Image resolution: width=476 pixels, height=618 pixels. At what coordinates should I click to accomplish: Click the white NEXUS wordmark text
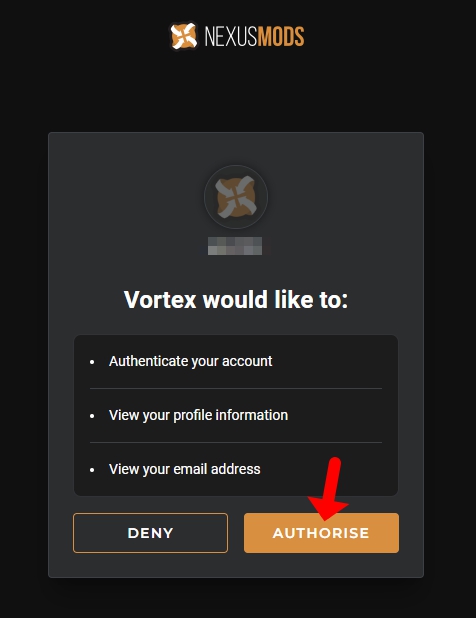point(231,37)
